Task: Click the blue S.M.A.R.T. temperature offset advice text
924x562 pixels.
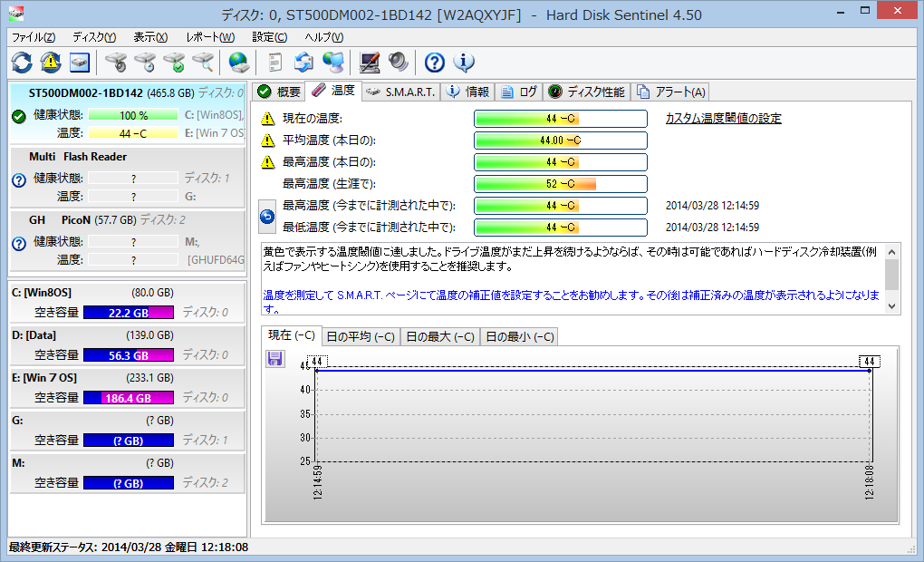Action: click(571, 301)
